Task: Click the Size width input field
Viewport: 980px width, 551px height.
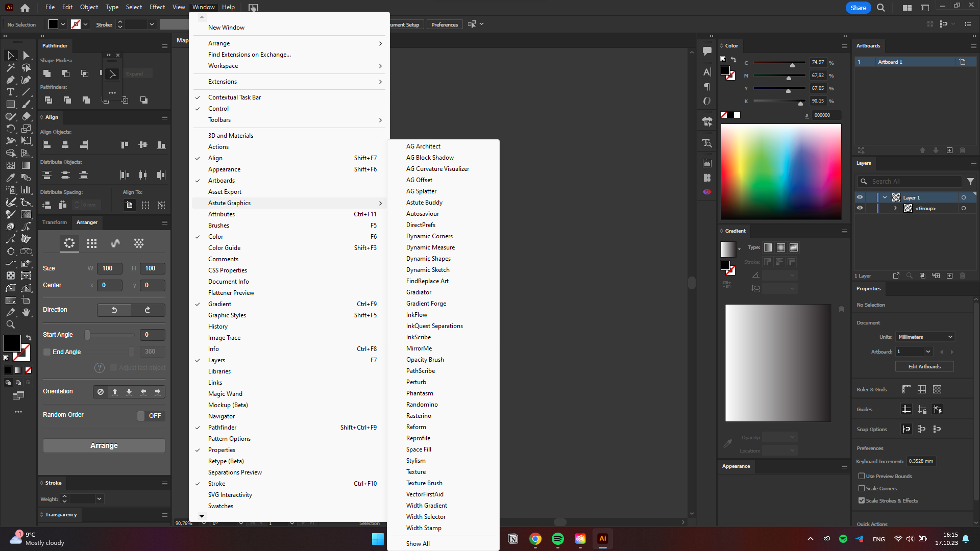Action: click(109, 268)
